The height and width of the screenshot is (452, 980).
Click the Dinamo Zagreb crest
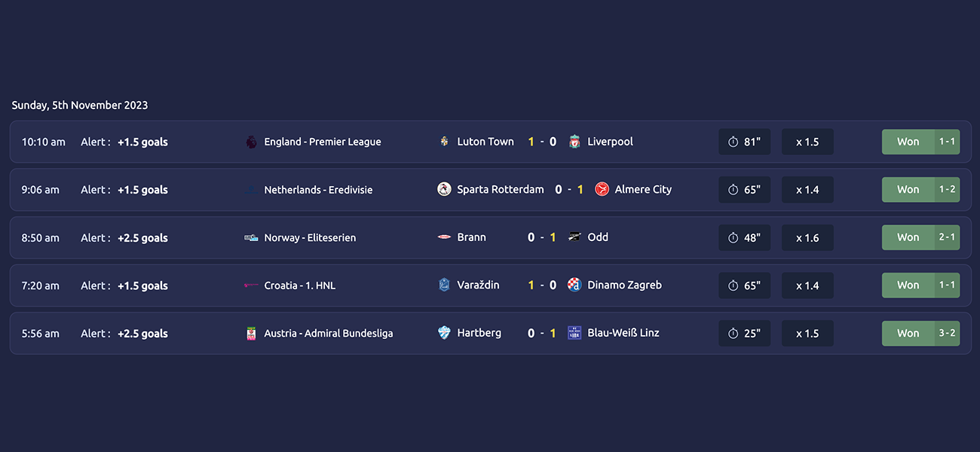tap(574, 285)
